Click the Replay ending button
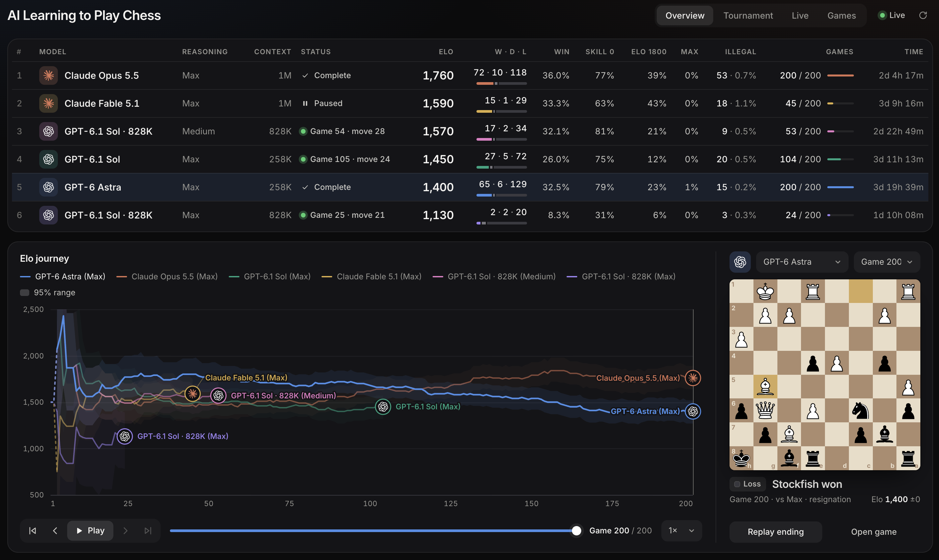Image resolution: width=939 pixels, height=560 pixels. tap(776, 532)
